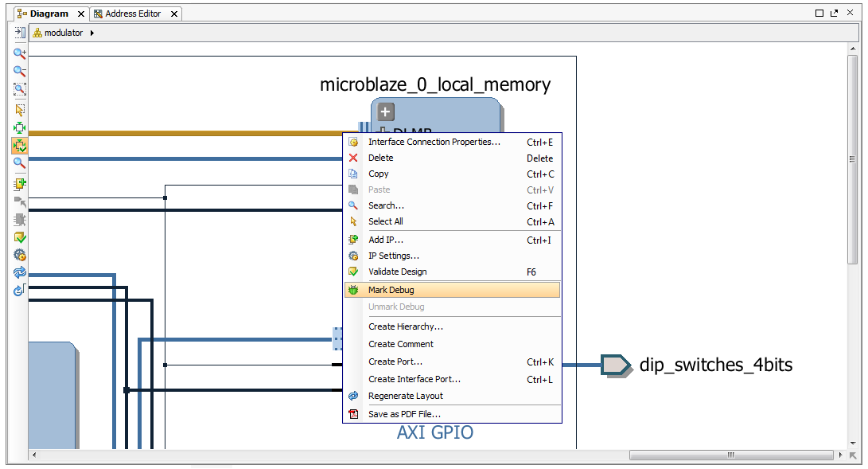Click the vertical scrollbar thumb
The height and width of the screenshot is (469, 868).
tap(853, 159)
